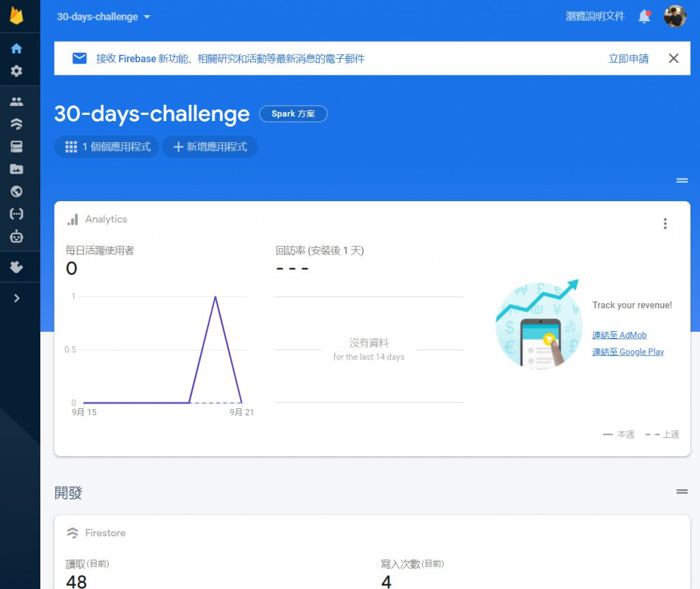Click the Firestore card title

click(105, 533)
